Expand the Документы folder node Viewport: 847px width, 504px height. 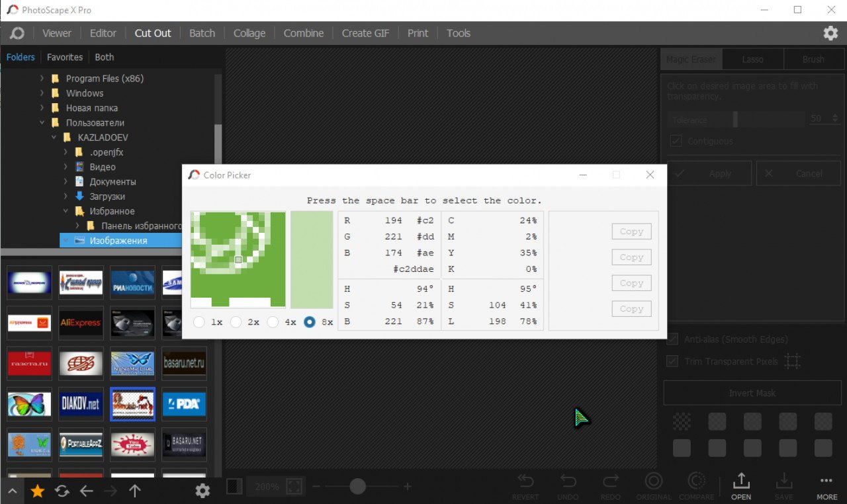click(66, 182)
